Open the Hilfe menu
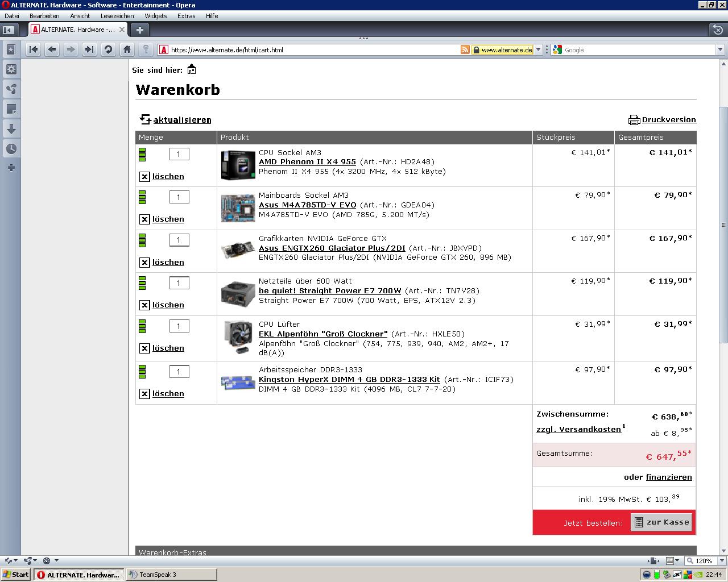The height and width of the screenshot is (582, 728). tap(212, 16)
